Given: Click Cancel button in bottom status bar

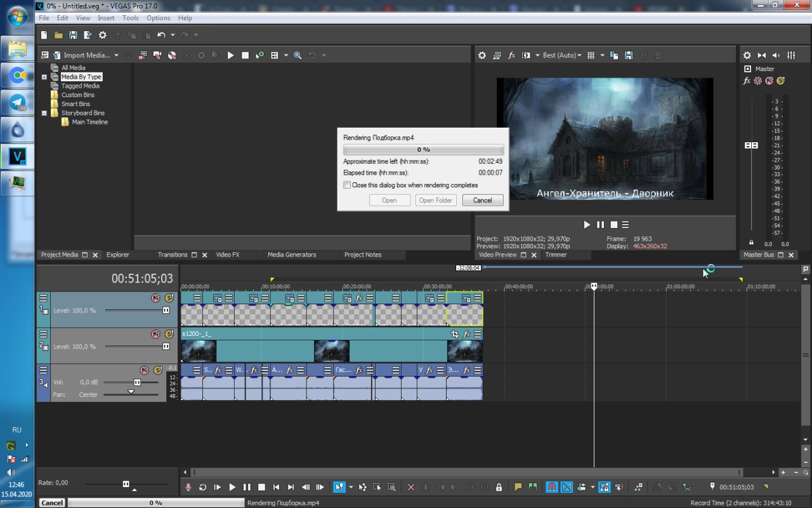Looking at the screenshot, I should point(52,502).
